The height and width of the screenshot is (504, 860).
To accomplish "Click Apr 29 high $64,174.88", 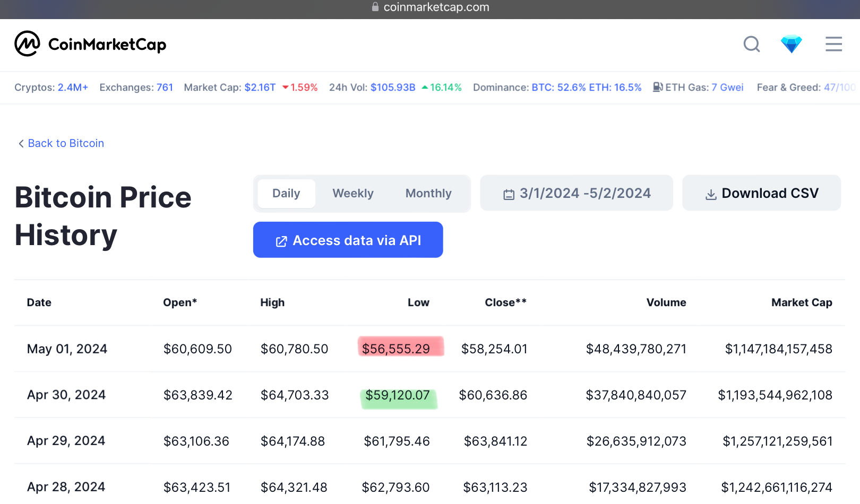I will 293,441.
